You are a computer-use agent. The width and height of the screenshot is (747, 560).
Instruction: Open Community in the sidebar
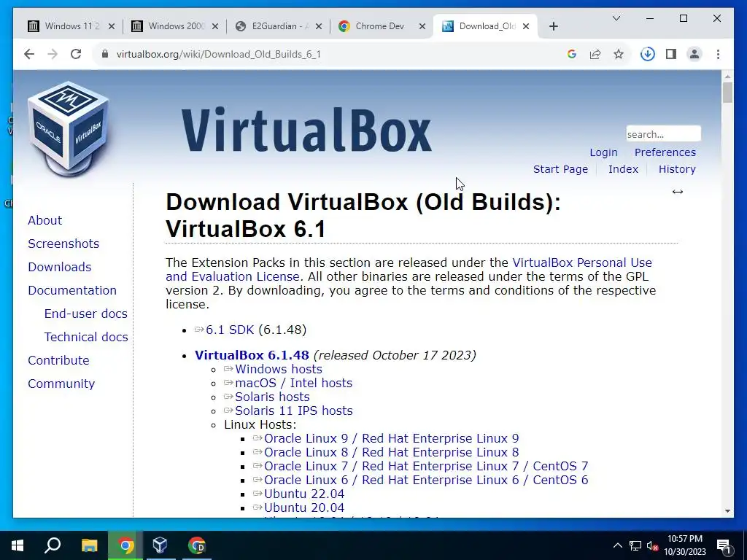(61, 384)
